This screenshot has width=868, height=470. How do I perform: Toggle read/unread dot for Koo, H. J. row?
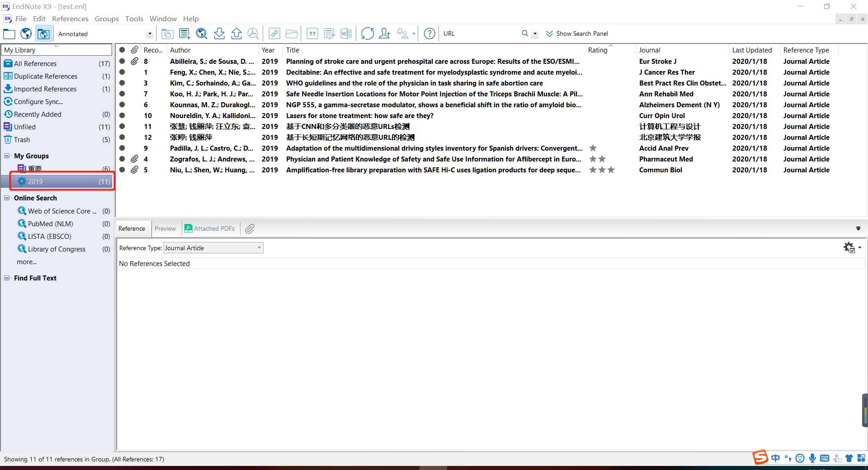[x=122, y=94]
